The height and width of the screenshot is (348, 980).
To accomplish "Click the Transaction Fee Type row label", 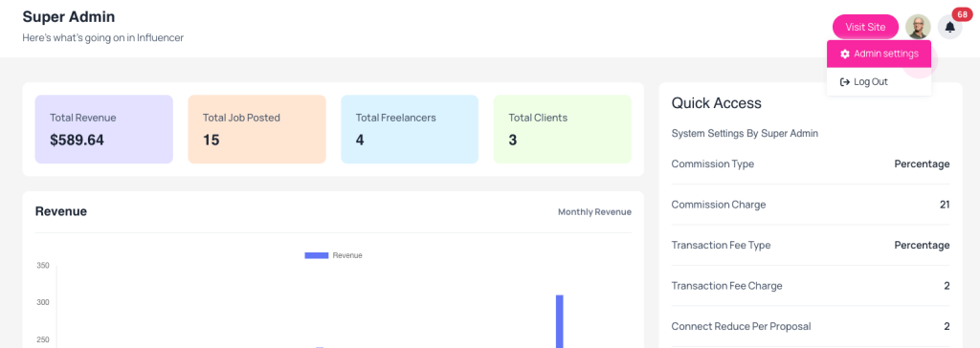I will click(x=721, y=245).
